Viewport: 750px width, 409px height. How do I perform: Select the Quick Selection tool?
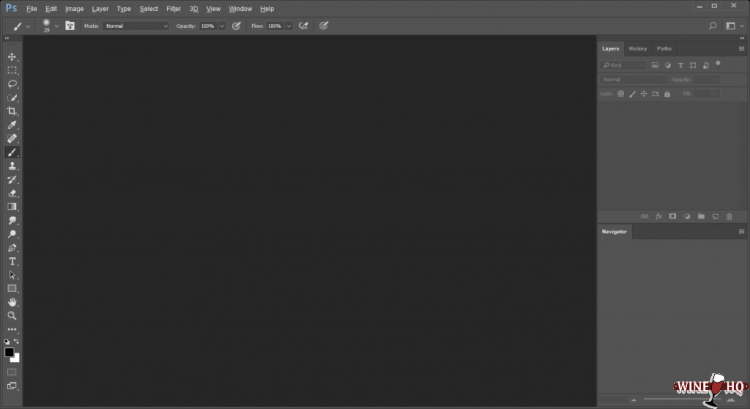click(12, 98)
